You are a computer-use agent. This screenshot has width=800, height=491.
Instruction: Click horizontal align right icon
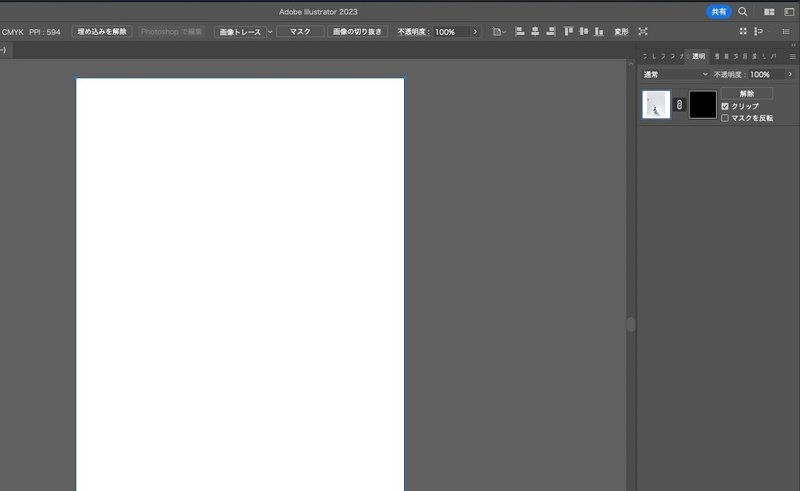pyautogui.click(x=551, y=32)
